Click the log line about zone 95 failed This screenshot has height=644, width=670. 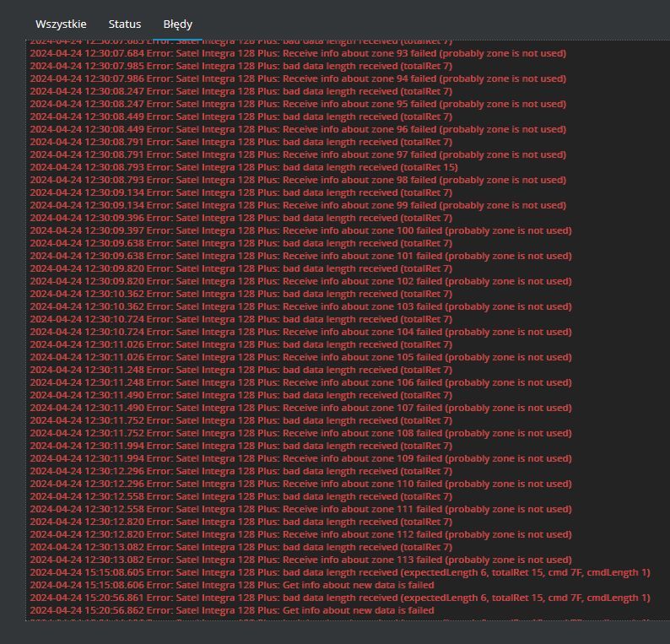(298, 104)
